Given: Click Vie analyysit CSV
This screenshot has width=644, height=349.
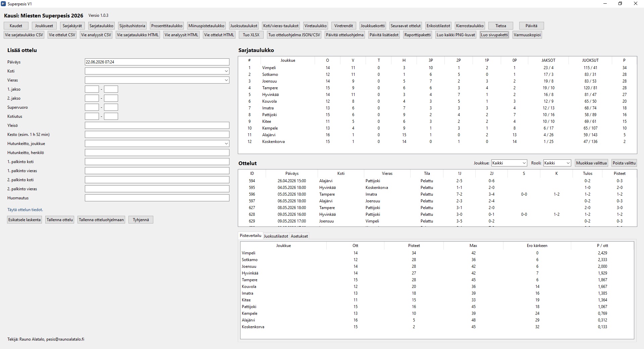Looking at the screenshot, I should point(96,35).
